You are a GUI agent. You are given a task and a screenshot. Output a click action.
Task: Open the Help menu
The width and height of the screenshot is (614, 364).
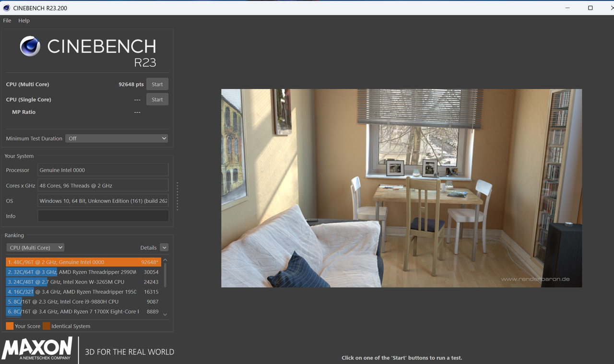(x=24, y=21)
